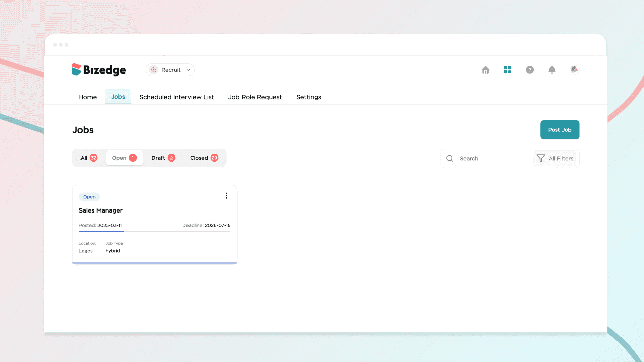The height and width of the screenshot is (362, 644).
Task: Open Sales Manager card three-dot menu
Action: coord(226,196)
